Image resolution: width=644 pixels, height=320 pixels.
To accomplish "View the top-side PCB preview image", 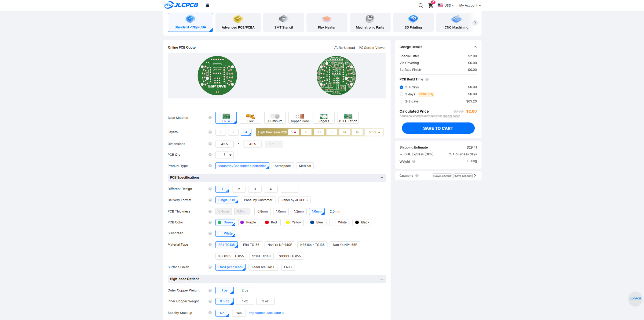I will point(217,75).
